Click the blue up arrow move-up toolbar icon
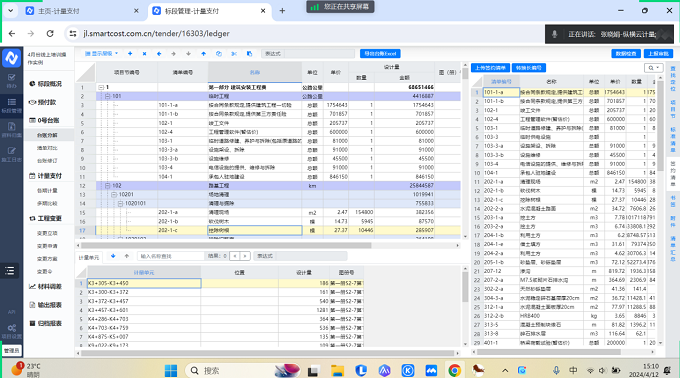Image resolution: width=680 pixels, height=378 pixels. (203, 54)
